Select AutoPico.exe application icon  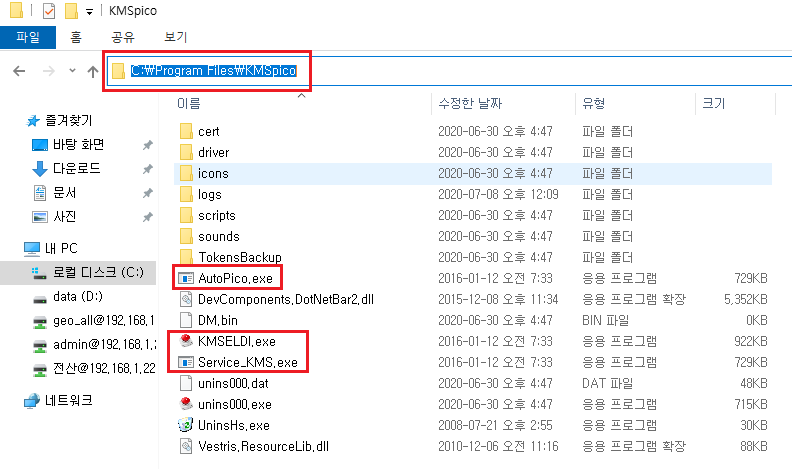pos(186,278)
